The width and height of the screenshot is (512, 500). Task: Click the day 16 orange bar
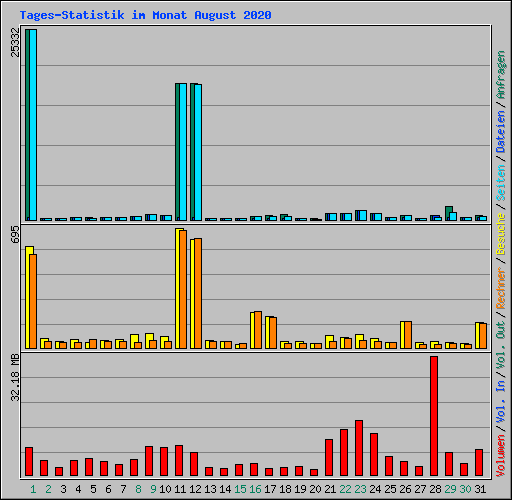pyautogui.click(x=258, y=330)
